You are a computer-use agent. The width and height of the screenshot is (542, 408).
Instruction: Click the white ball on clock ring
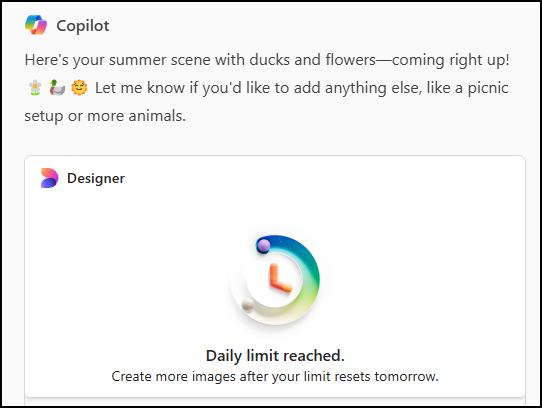pos(248,305)
